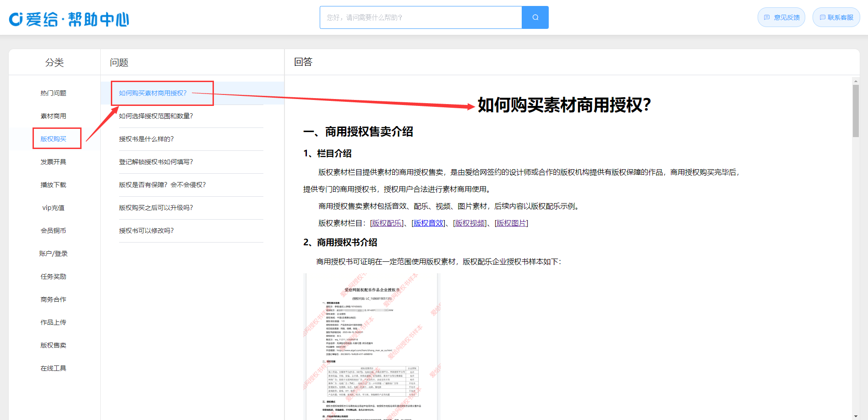Screen dimensions: 868x420
Task: Open question 授权书可以修改吗?
Action: 147,231
